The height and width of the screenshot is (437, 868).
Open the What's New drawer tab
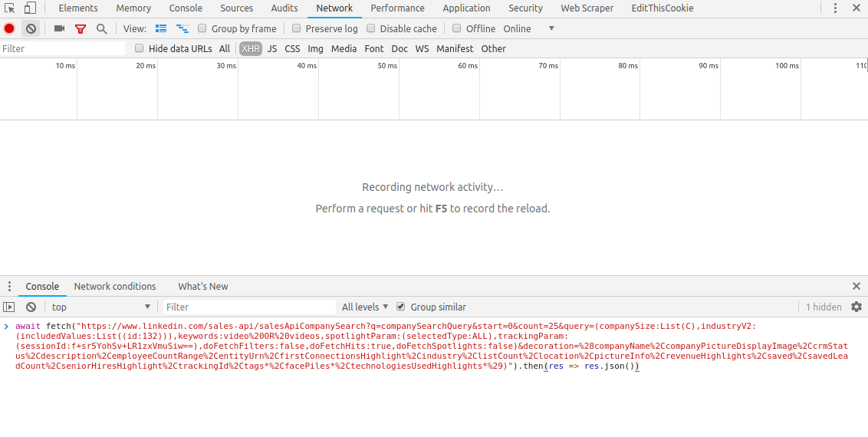point(202,287)
